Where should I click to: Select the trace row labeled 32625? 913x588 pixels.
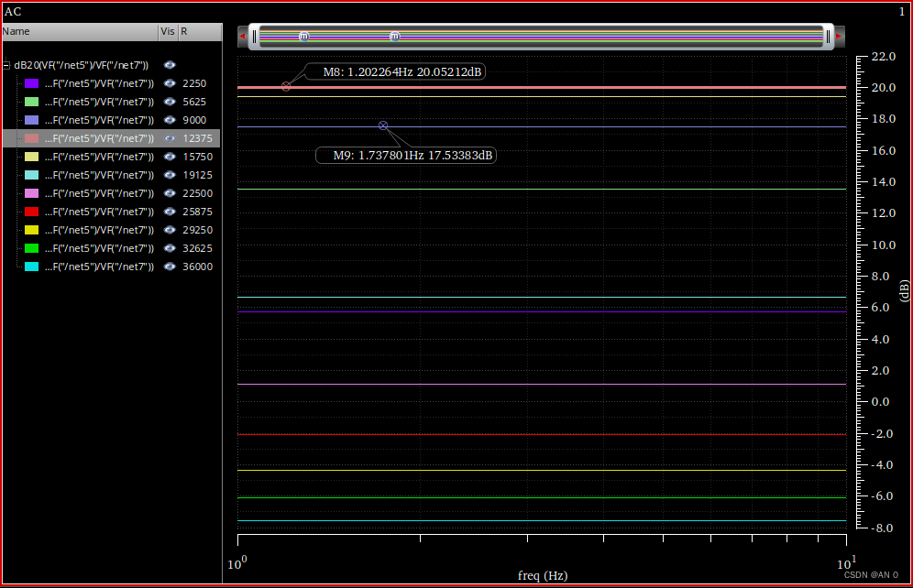111,248
